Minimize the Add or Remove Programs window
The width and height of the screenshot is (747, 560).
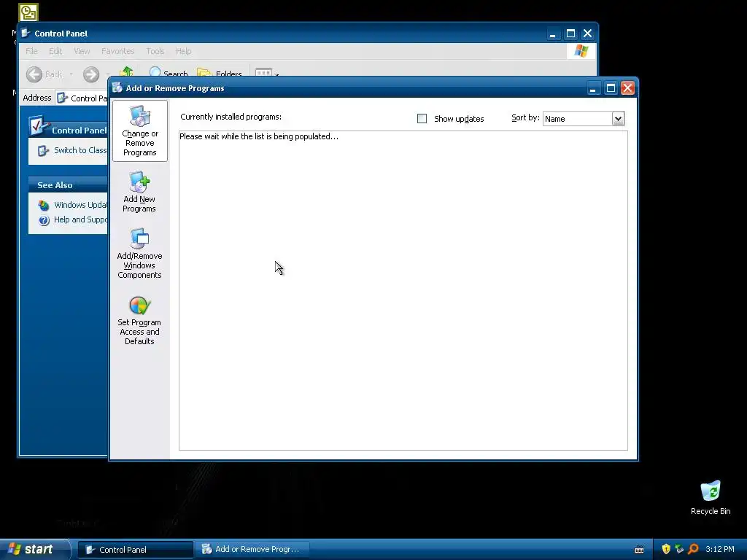tap(593, 88)
